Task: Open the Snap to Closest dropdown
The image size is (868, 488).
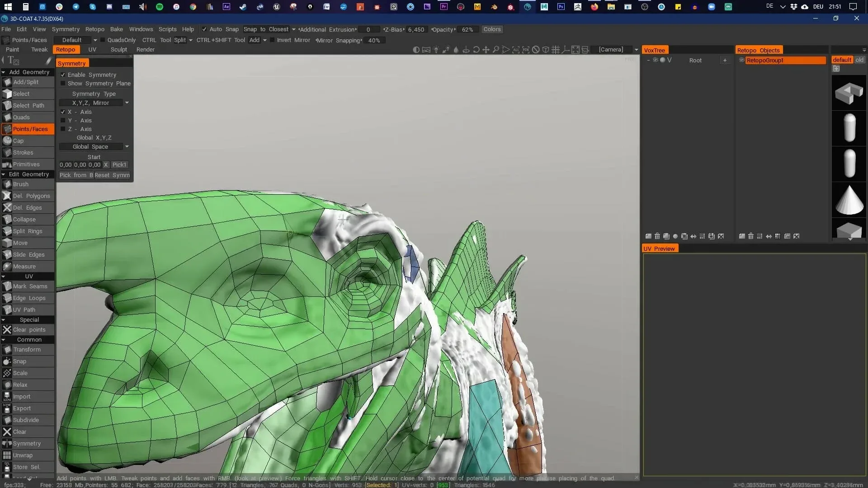Action: pos(293,29)
